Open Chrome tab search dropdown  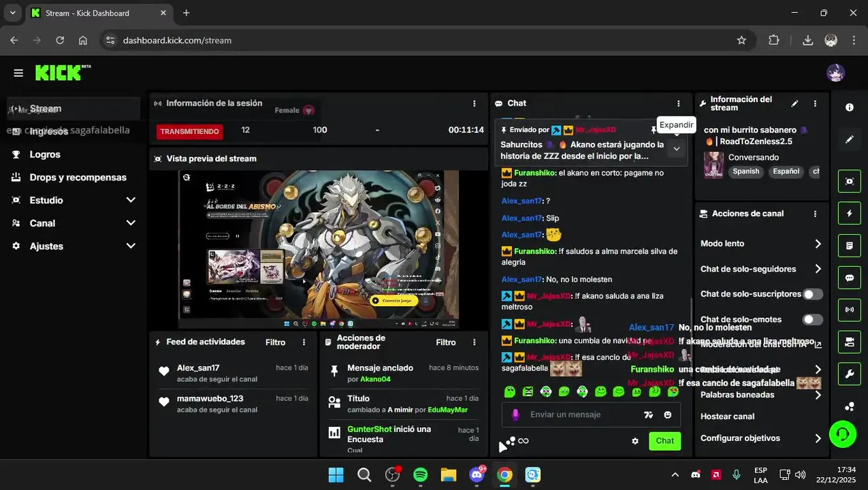click(12, 13)
